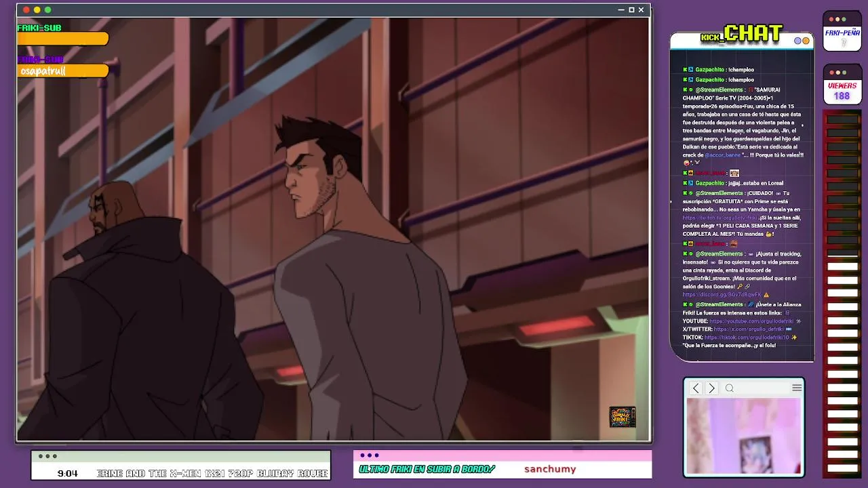Open the x.com/orgullo_defriki link
Screen dimensions: 868x488
[x=749, y=329]
